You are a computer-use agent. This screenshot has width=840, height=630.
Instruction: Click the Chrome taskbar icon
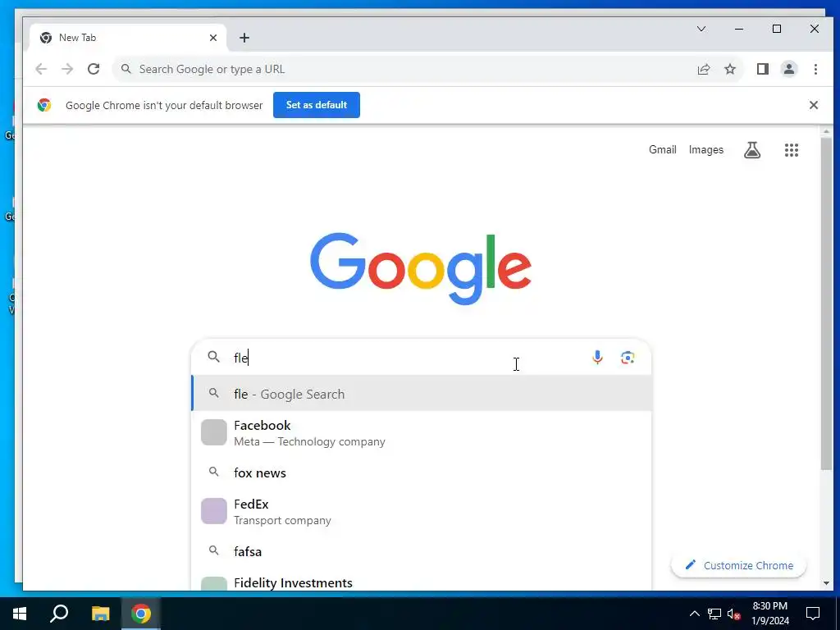tap(141, 614)
